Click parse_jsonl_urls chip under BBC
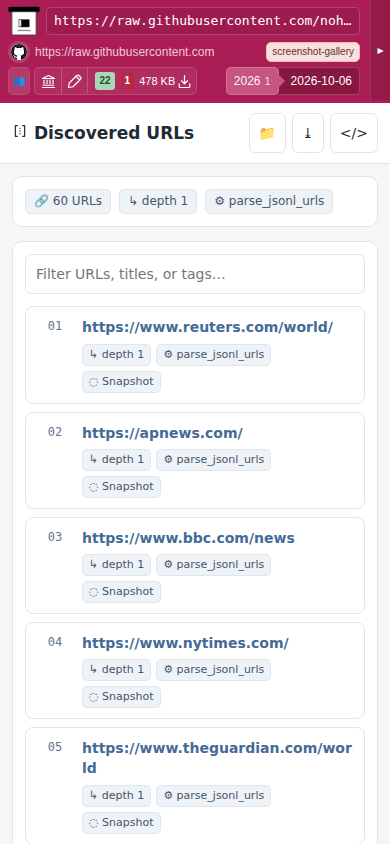Screen dimensions: 390x844 click(x=214, y=565)
